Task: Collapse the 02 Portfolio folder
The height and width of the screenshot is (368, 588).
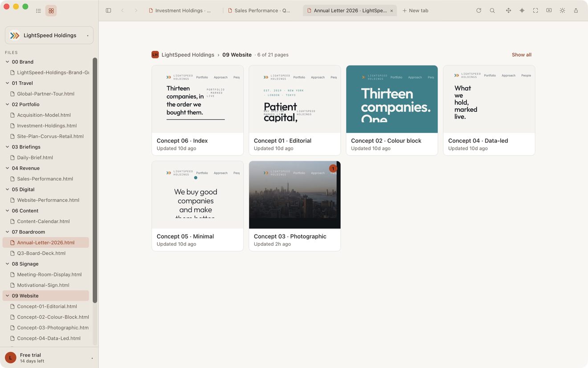Action: pyautogui.click(x=7, y=104)
